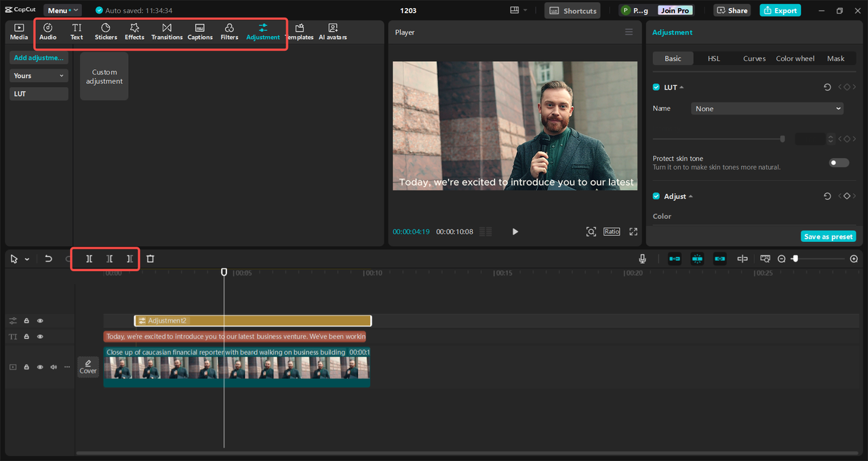The image size is (868, 461).
Task: Toggle auto snapping
Action: tap(697, 259)
